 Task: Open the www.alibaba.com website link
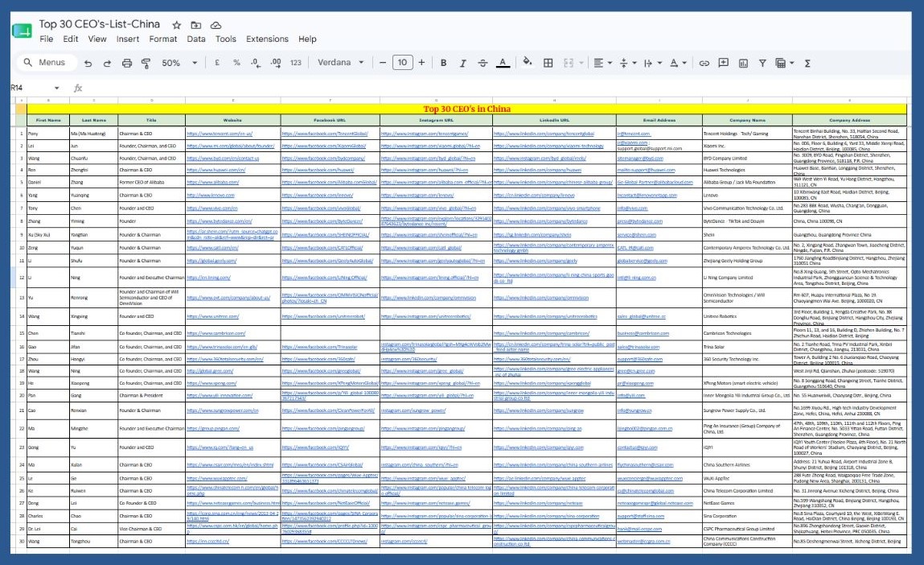pyautogui.click(x=213, y=182)
